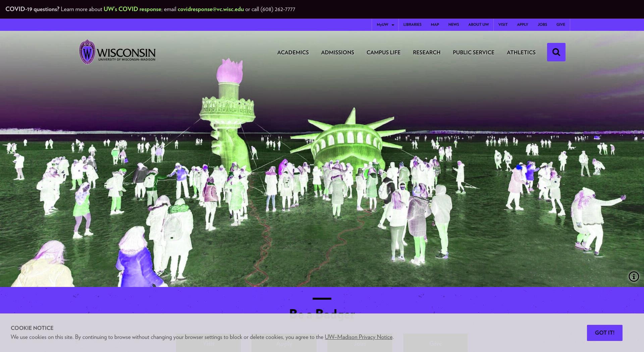Expand the MyUW dropdown
This screenshot has width=644, height=352.
pyautogui.click(x=385, y=24)
